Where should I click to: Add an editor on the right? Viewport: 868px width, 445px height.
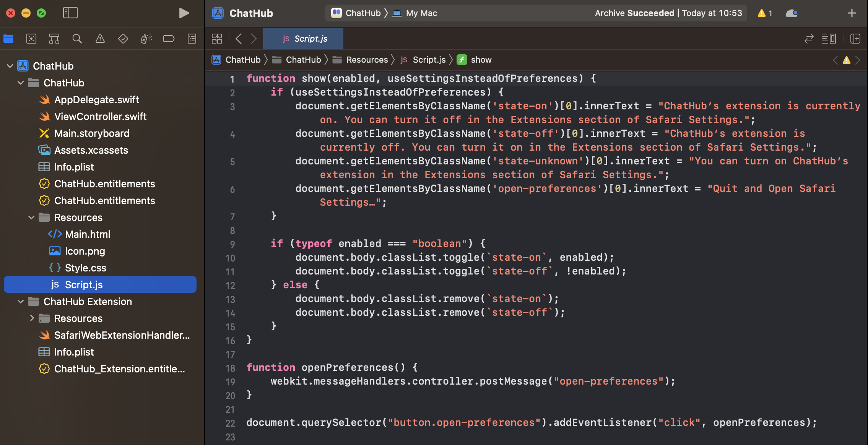click(855, 39)
